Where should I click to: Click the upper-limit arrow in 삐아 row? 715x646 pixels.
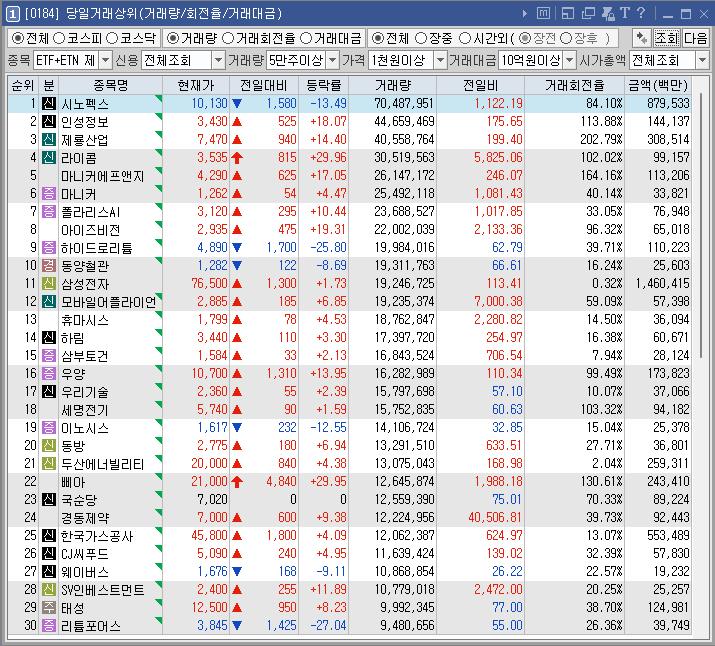tap(237, 481)
